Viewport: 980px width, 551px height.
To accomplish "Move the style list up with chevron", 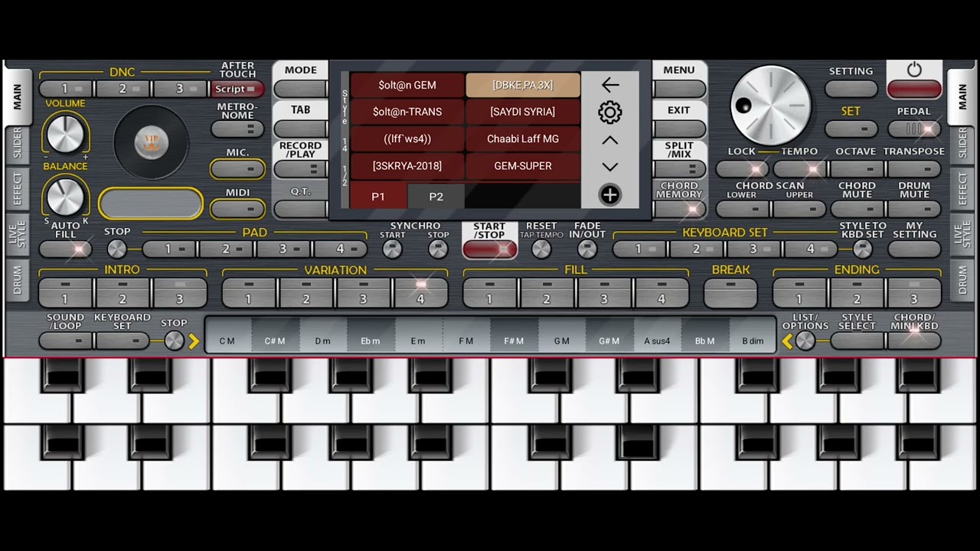I will [x=609, y=140].
